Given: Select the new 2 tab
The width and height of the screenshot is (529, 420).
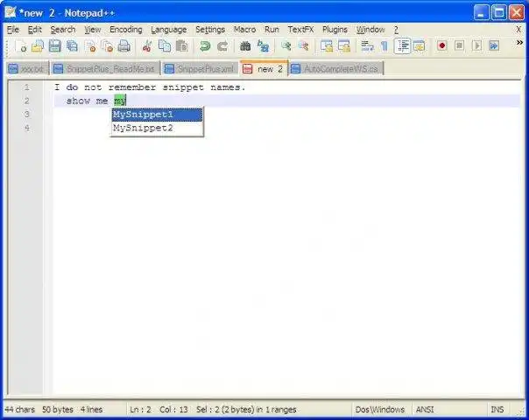Looking at the screenshot, I should 264,68.
